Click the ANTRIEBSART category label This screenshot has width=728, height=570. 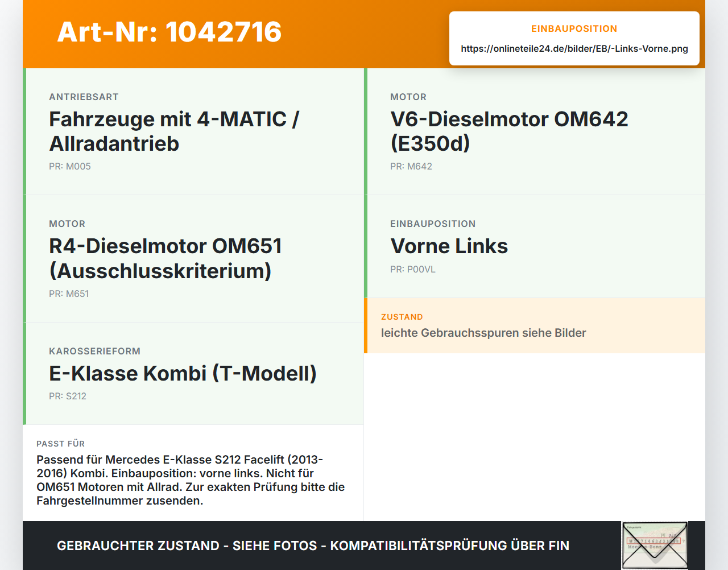[84, 97]
